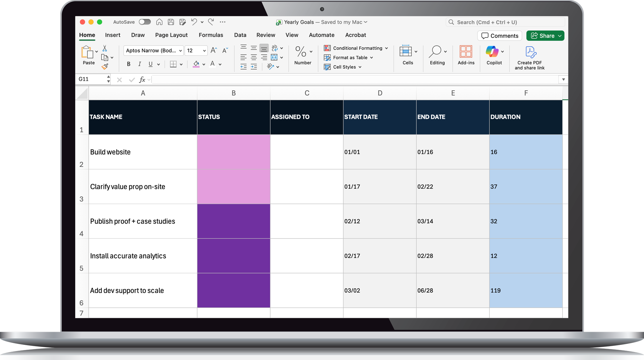
Task: Click the Share button
Action: (x=545, y=35)
